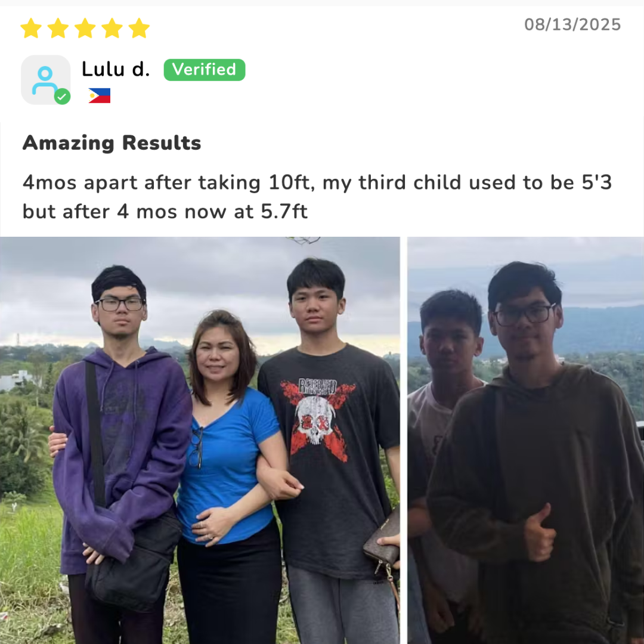Click the Philippines flag icon
The height and width of the screenshot is (644, 644).
(100, 95)
